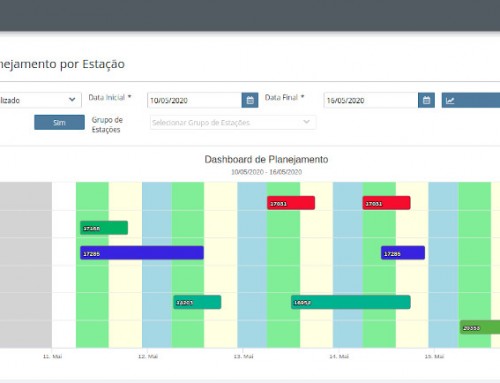Image resolution: width=500 pixels, height=383 pixels.
Task: Click the '13. Mai' axis label
Action: (243, 356)
